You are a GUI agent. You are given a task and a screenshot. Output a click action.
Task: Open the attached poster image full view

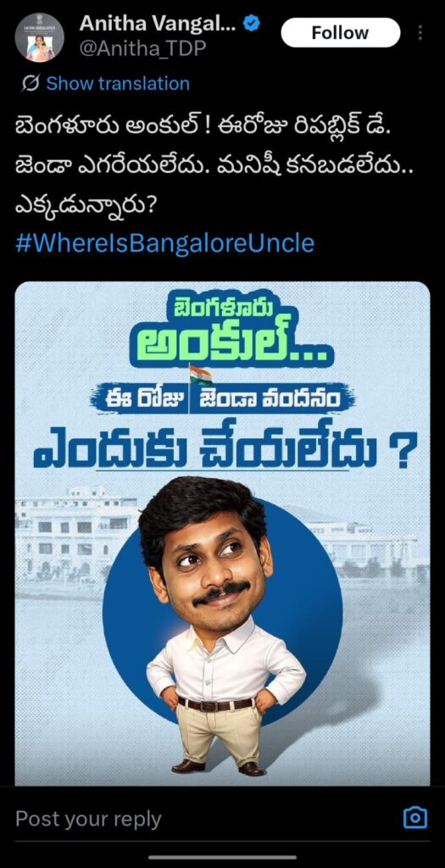pos(222,533)
